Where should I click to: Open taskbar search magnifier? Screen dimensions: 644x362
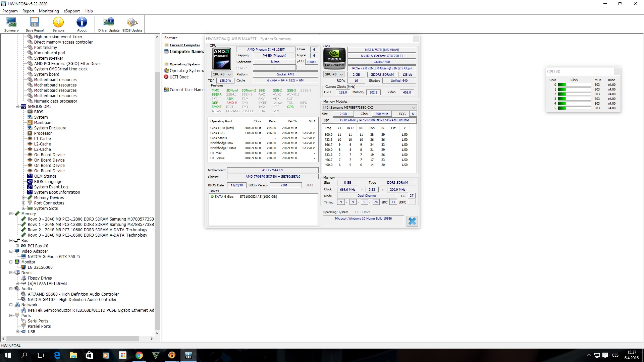click(24, 355)
